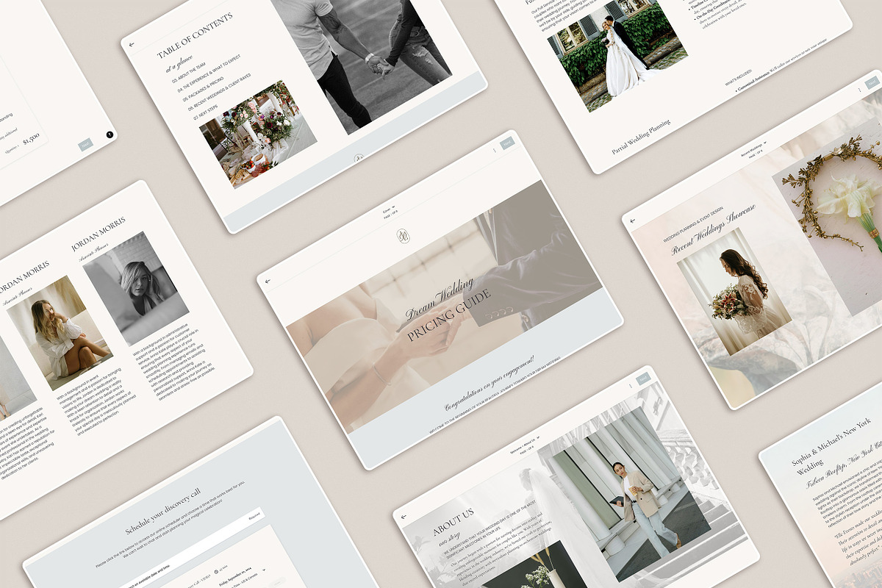The height and width of the screenshot is (588, 882).
Task: Click the 'Partial Wedding Planning' title
Action: tap(641, 136)
